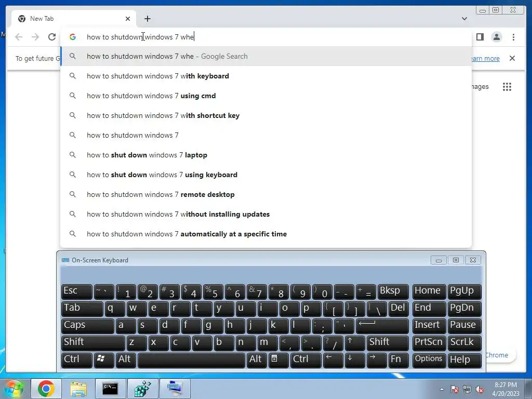
Task: Tap the space bar on the On-Screen Keyboard
Action: (x=191, y=360)
